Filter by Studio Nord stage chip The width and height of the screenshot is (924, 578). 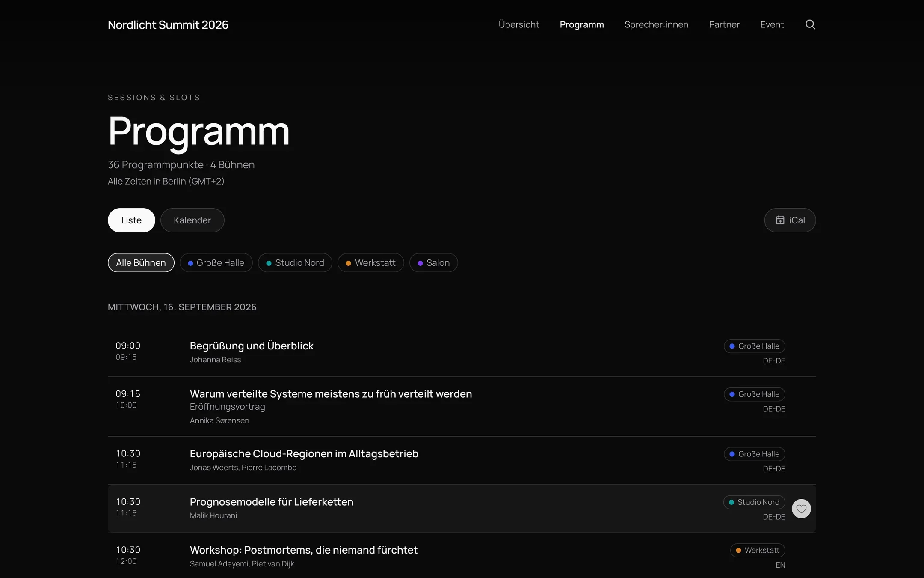[x=295, y=262]
